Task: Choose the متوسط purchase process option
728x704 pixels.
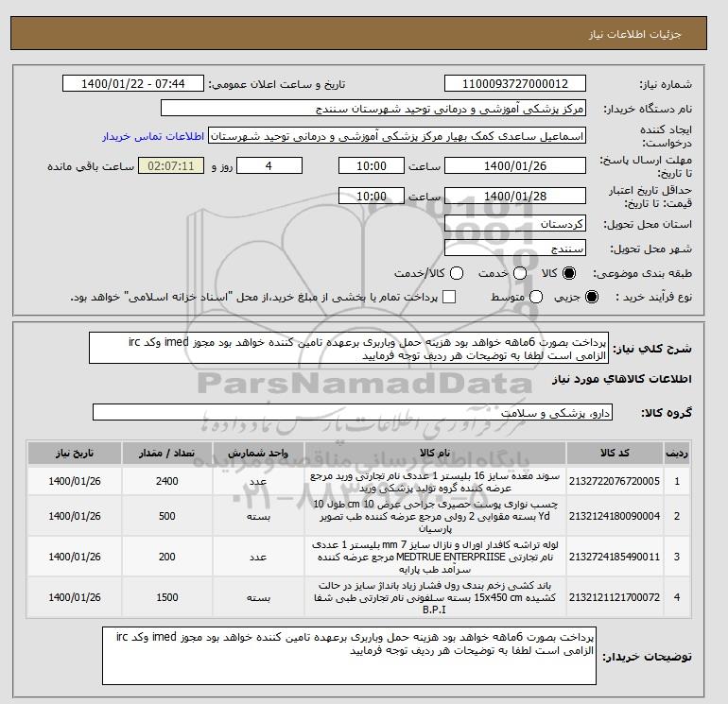Action: coord(536,297)
